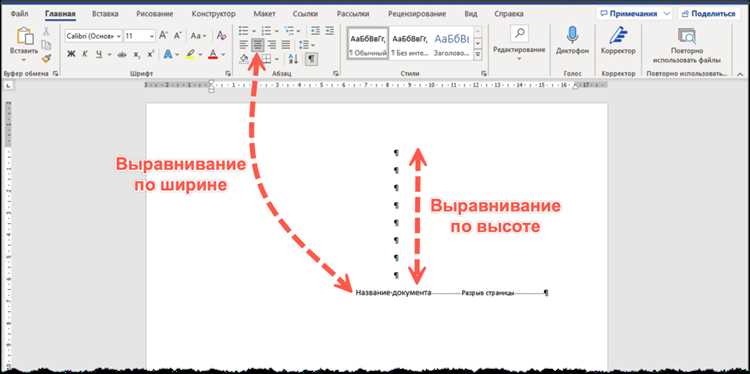This screenshot has height=374, width=750.
Task: Expand the underline style dropdown arrow
Action: pyautogui.click(x=110, y=55)
